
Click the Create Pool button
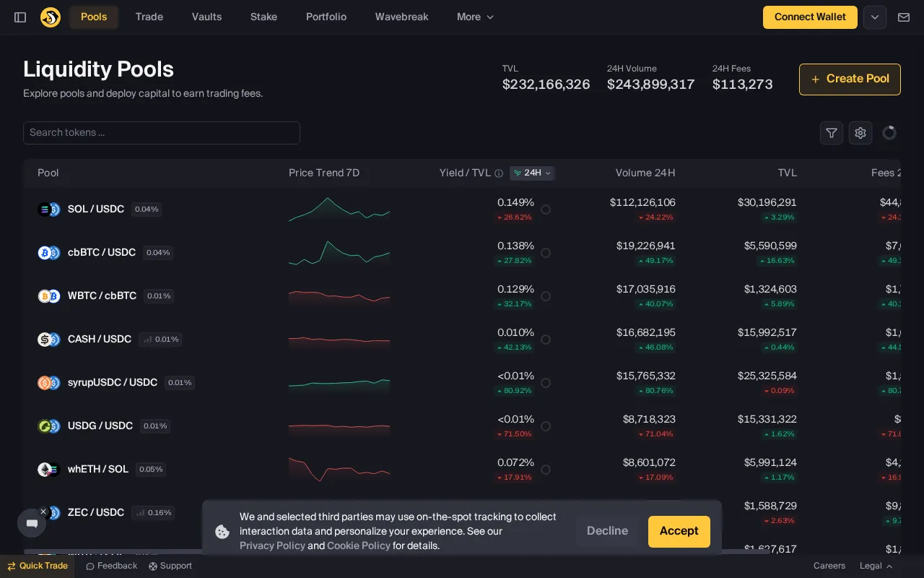[850, 79]
